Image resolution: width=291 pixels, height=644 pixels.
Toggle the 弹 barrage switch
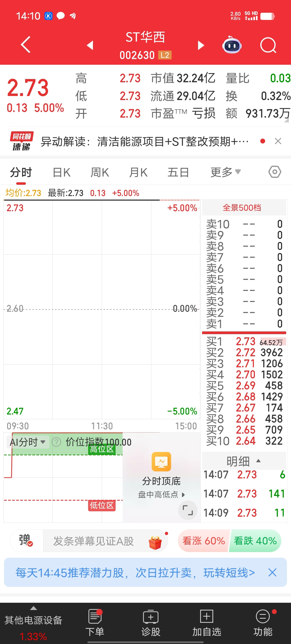pyautogui.click(x=26, y=540)
